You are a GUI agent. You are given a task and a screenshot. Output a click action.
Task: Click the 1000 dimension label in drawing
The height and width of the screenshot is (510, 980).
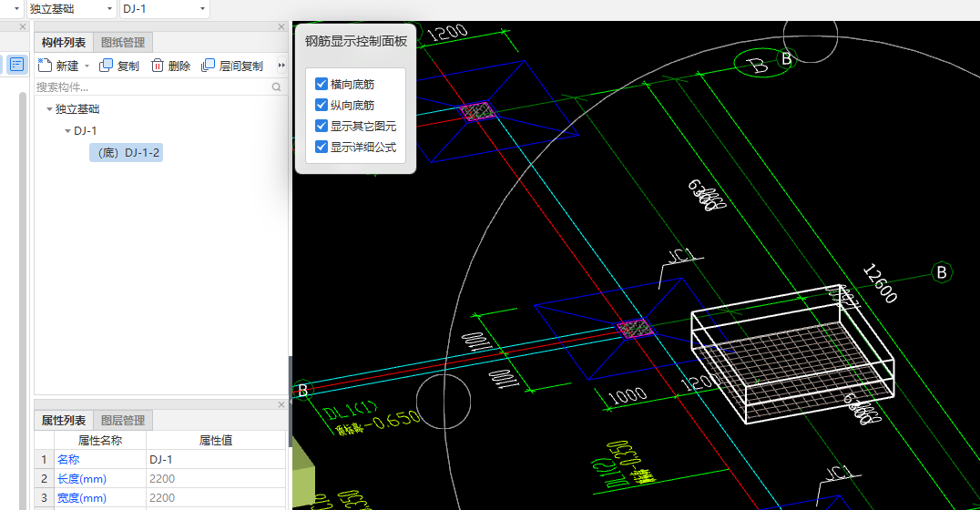point(628,395)
